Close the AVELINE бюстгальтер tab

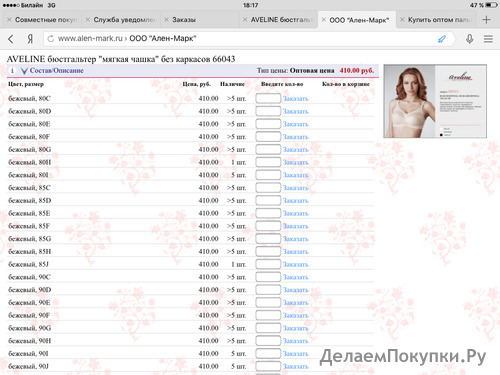click(x=245, y=20)
